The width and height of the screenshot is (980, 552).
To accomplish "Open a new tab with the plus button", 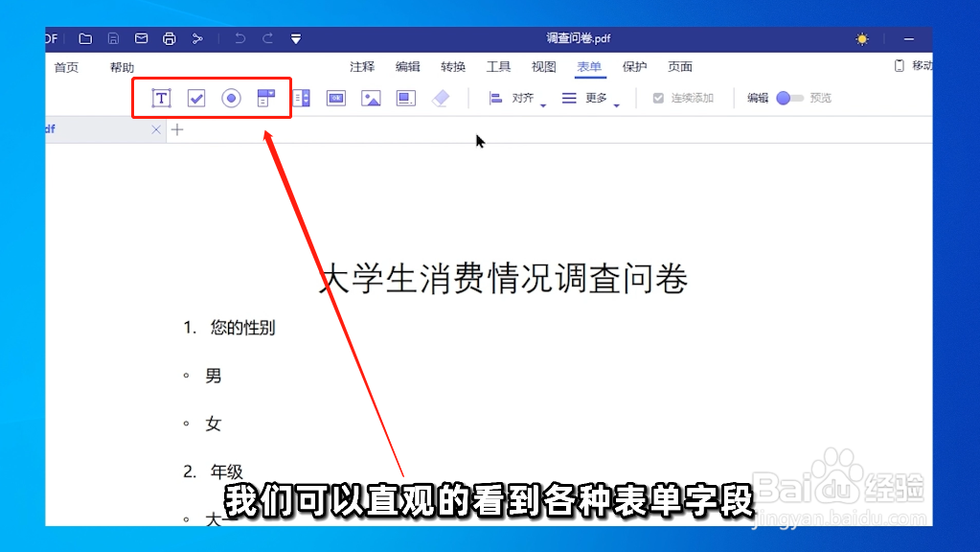I will click(176, 129).
